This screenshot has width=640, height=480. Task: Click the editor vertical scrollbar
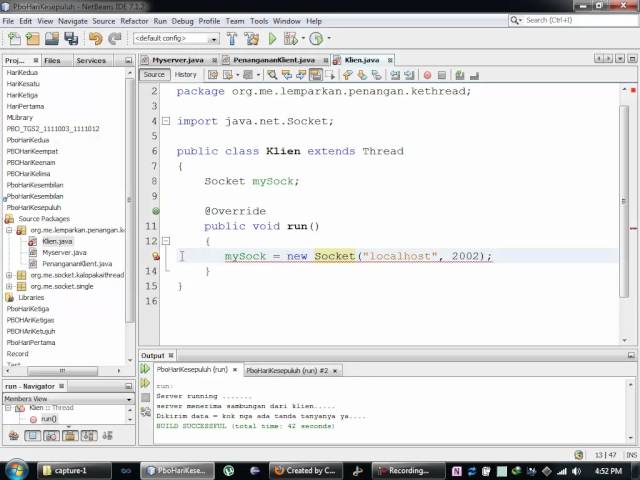624,202
